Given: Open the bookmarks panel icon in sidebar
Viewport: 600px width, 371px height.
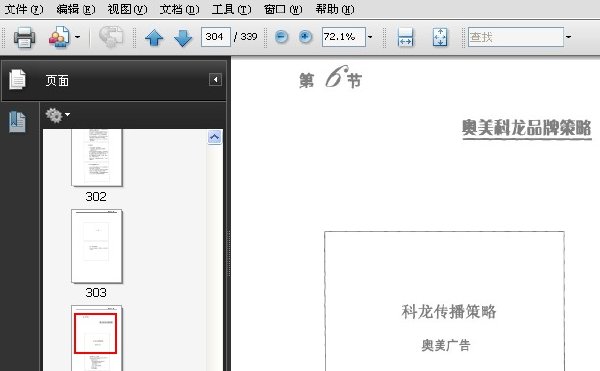Looking at the screenshot, I should click(17, 122).
